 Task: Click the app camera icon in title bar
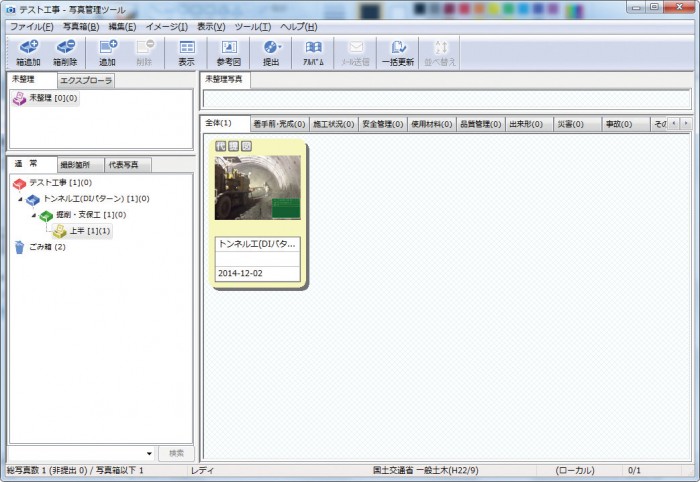[x=11, y=9]
